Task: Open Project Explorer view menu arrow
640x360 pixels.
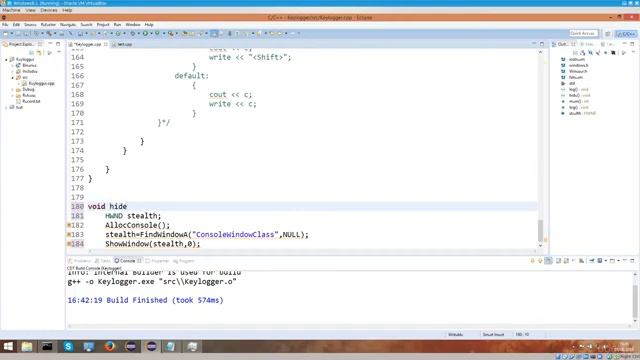Action: coord(59,53)
